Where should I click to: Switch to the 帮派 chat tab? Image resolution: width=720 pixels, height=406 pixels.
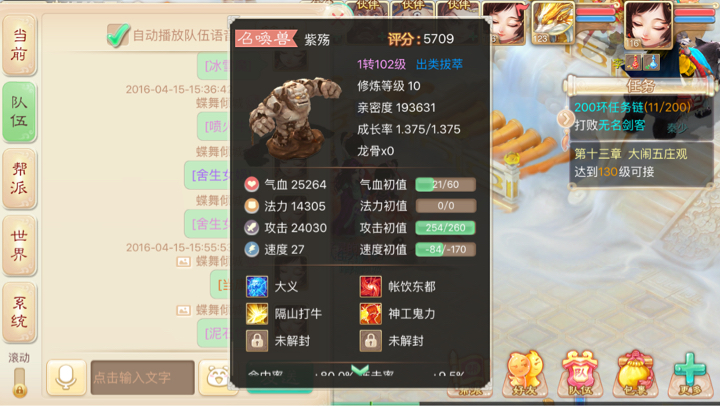19,179
